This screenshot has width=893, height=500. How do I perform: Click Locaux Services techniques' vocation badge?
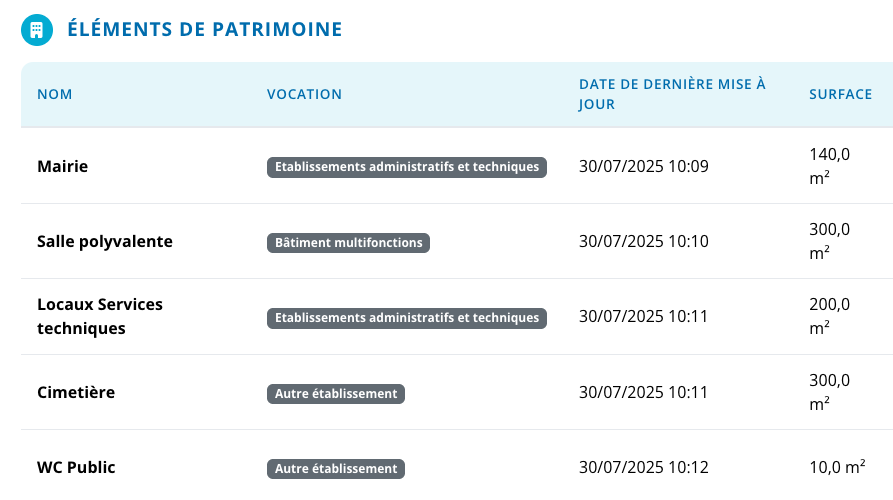coord(407,318)
